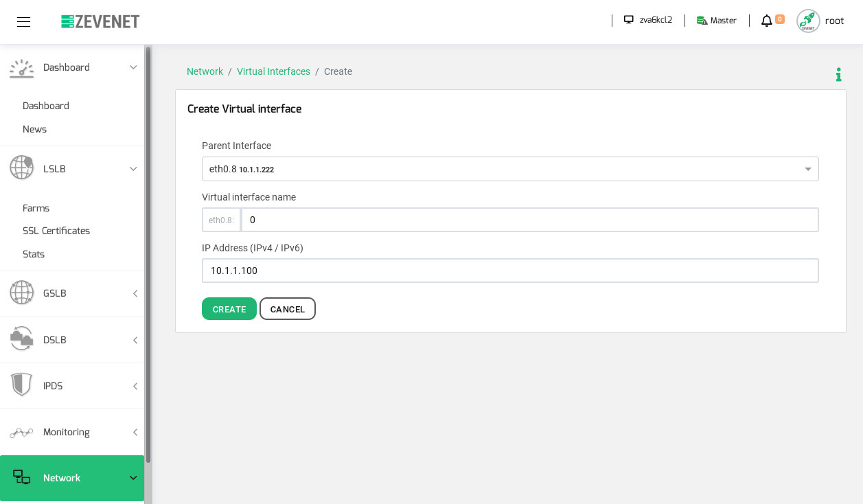This screenshot has height=504, width=863.
Task: Open SSL Certificates menu item
Action: point(56,231)
